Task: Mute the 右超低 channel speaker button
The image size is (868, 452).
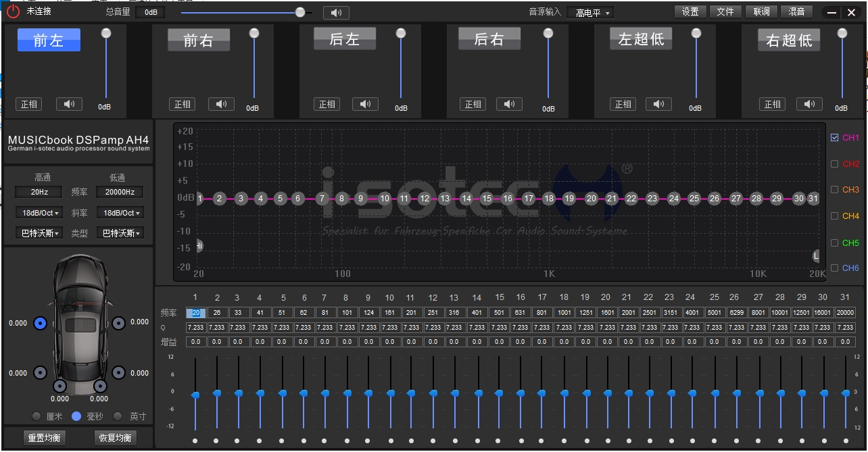Action: click(x=809, y=104)
